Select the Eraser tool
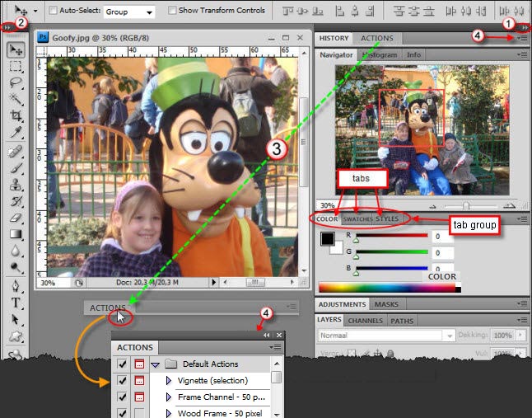 (x=16, y=218)
